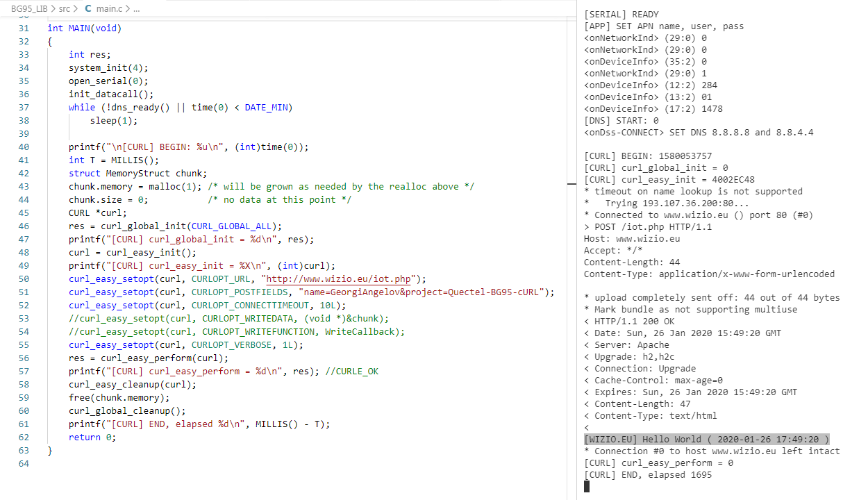Click "[CURL] curl_easy_perform = 0" terminal output
The width and height of the screenshot is (868, 500).
(x=659, y=463)
